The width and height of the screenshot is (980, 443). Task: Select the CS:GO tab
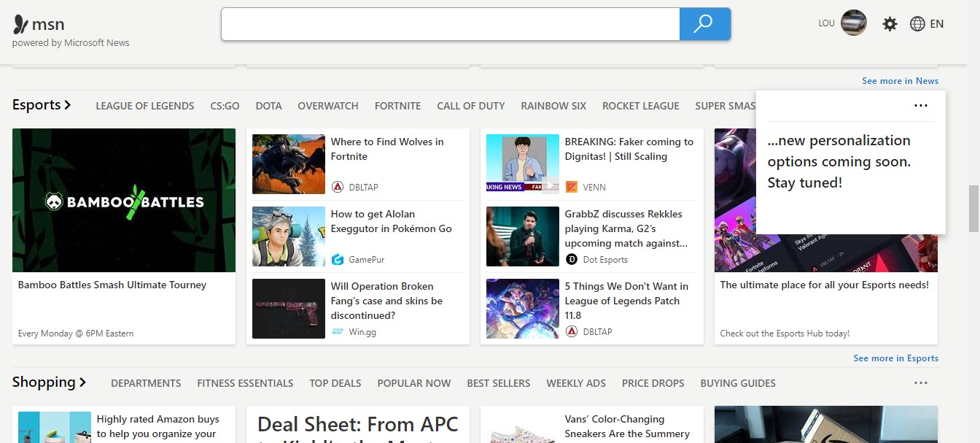[225, 106]
